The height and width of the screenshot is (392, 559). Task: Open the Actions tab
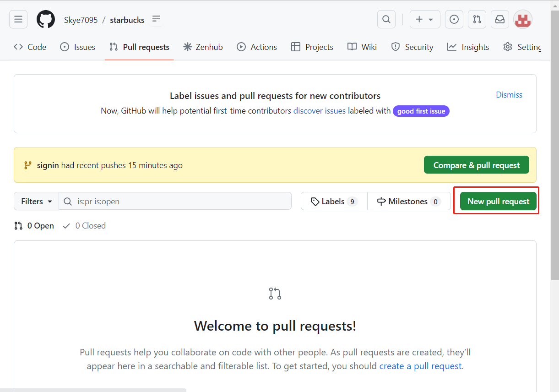click(x=257, y=47)
